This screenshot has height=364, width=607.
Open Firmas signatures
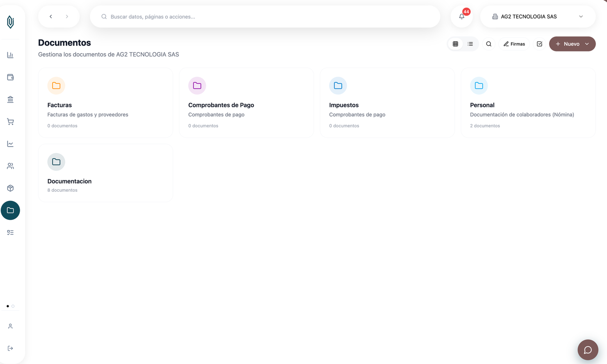pyautogui.click(x=514, y=44)
